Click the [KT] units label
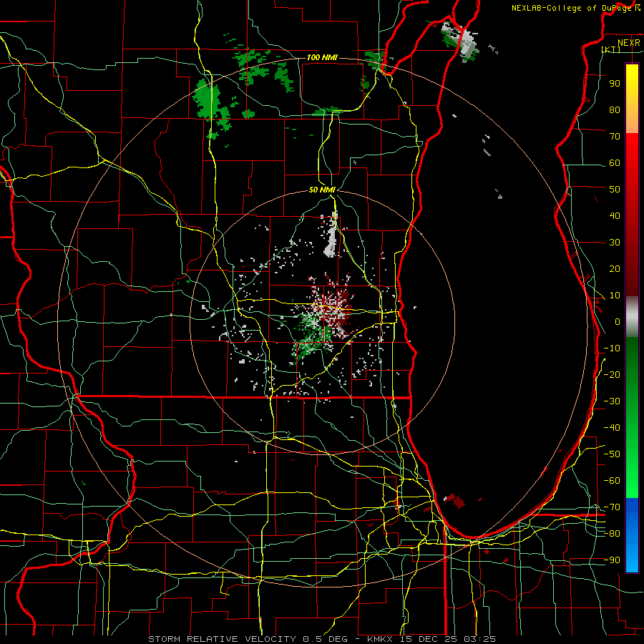 click(611, 49)
